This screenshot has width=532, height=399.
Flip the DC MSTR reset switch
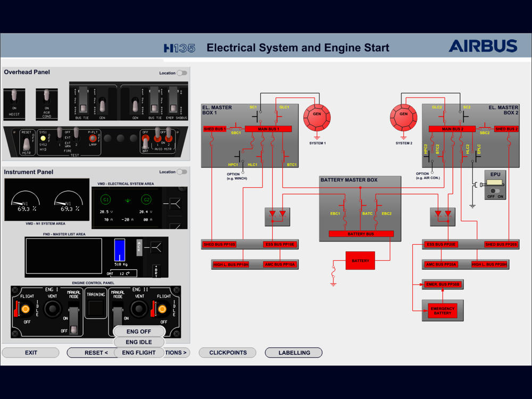tap(27, 144)
